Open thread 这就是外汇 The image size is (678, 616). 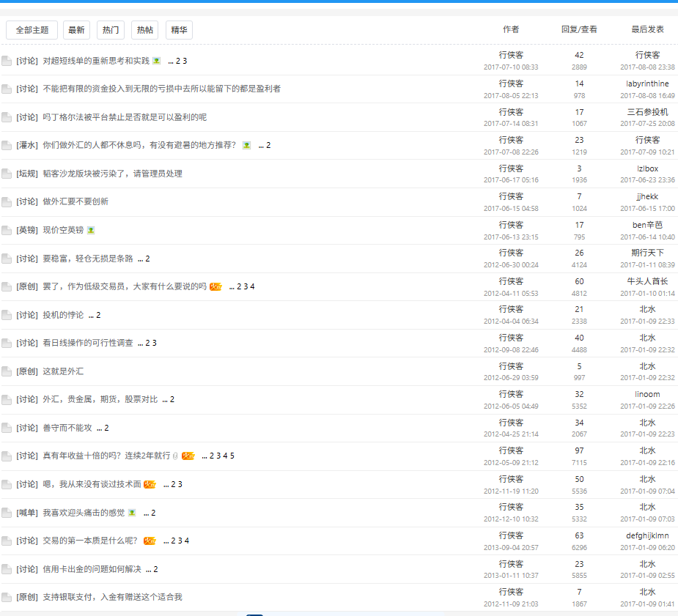click(63, 371)
